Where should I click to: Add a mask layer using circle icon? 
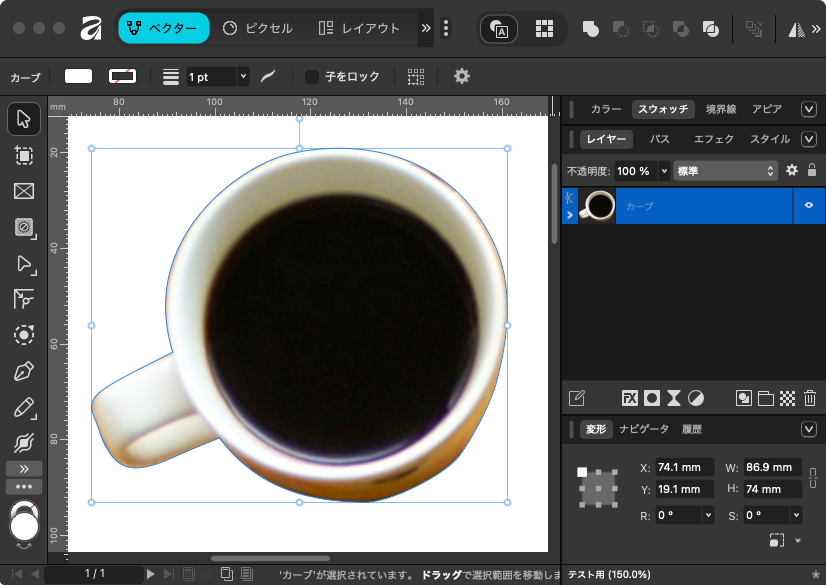[652, 398]
